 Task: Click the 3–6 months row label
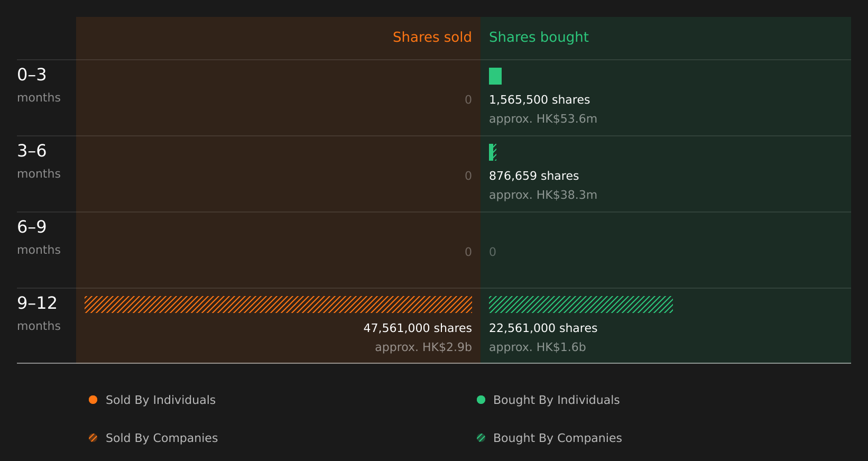coord(39,161)
